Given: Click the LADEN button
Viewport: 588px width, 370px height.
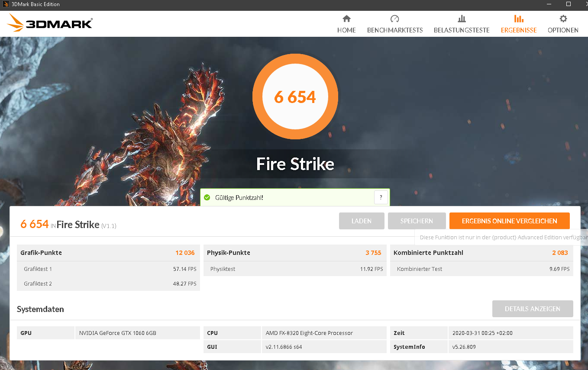Looking at the screenshot, I should point(362,221).
